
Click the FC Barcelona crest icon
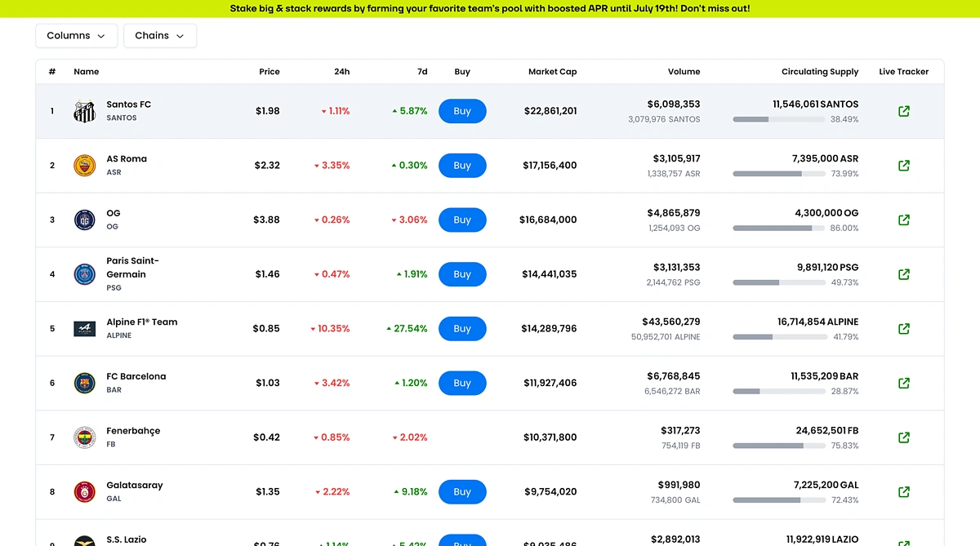click(x=85, y=383)
